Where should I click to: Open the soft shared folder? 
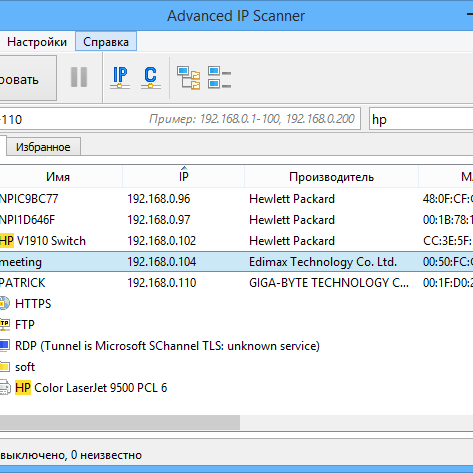point(25,367)
